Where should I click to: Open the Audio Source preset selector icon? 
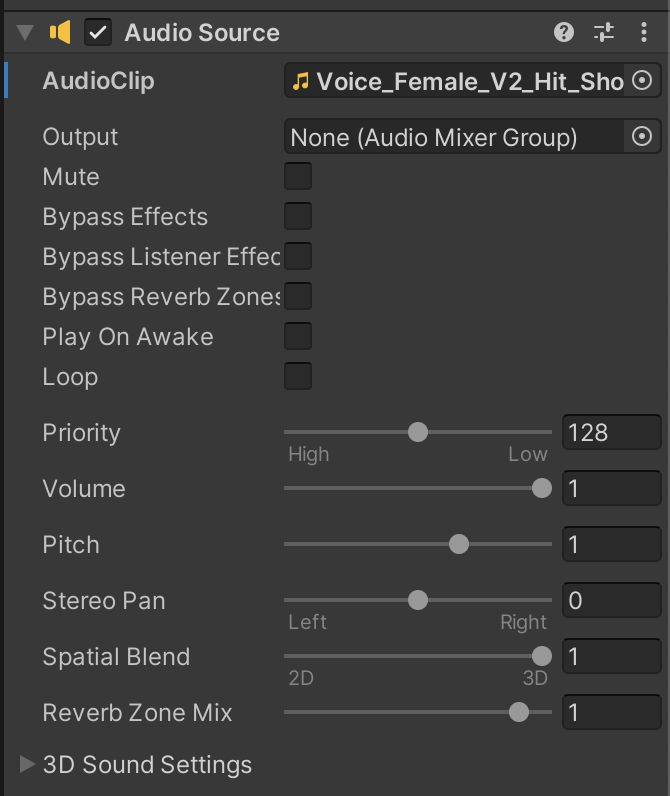click(604, 32)
